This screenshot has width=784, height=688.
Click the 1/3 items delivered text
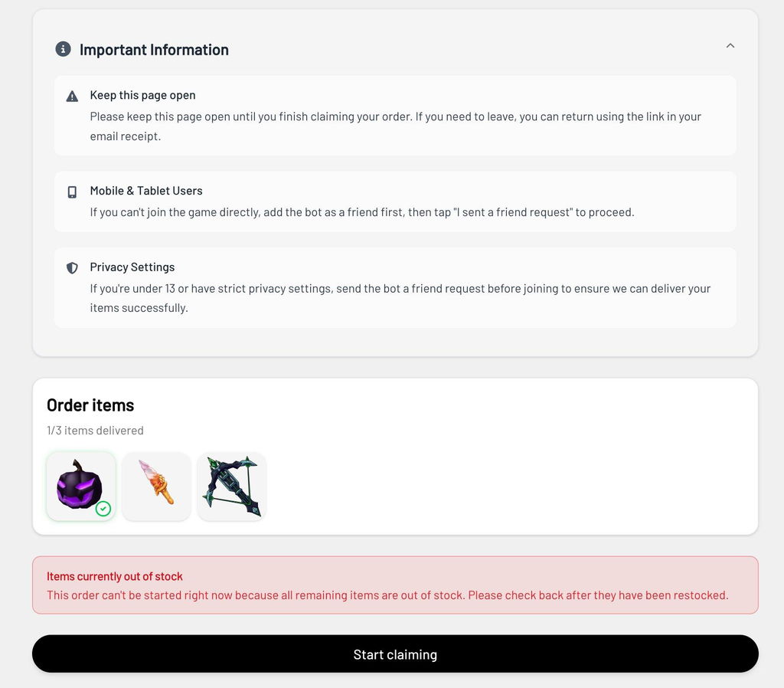tap(95, 431)
